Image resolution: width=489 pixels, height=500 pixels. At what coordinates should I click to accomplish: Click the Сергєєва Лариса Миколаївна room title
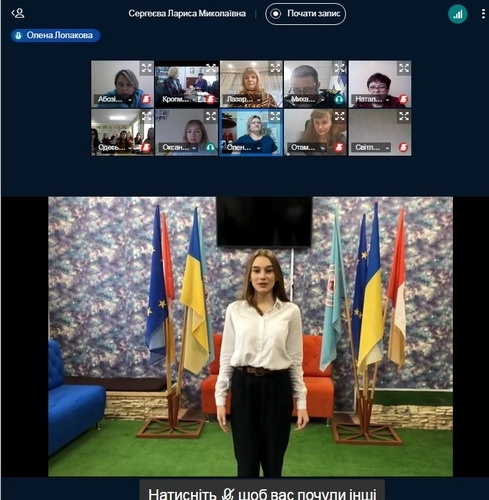187,14
